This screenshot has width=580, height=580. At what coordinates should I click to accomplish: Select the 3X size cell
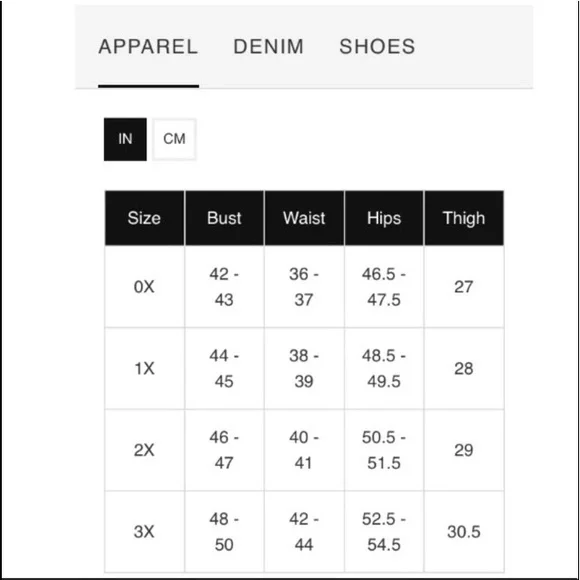144,532
